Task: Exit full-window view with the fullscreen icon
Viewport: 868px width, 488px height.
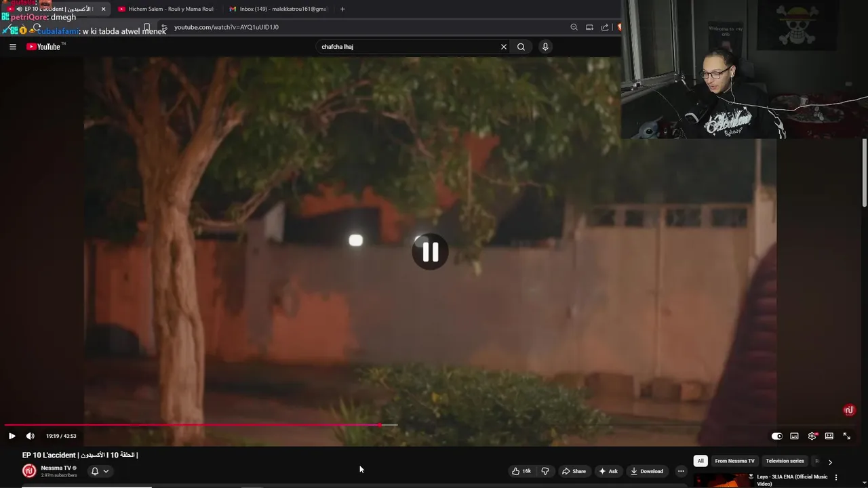Action: (x=846, y=436)
